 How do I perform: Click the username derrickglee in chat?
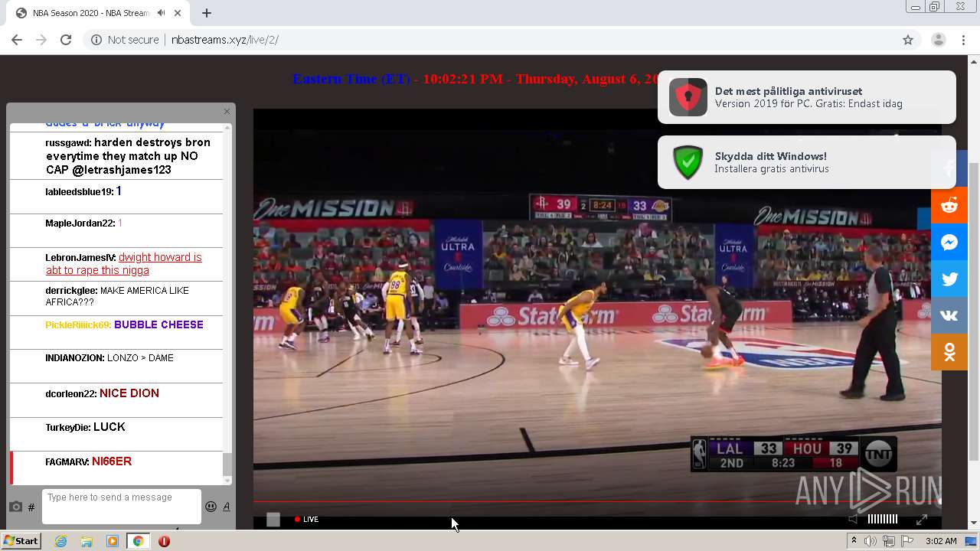click(x=71, y=291)
